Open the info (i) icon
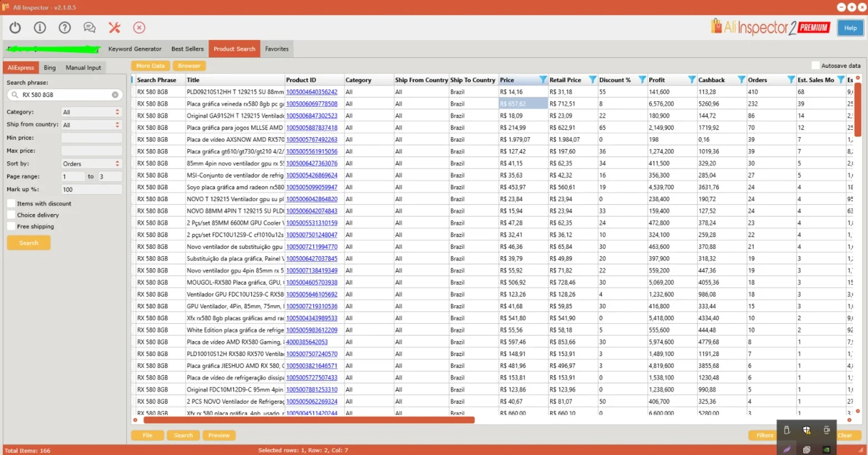The width and height of the screenshot is (868, 455). [x=40, y=27]
